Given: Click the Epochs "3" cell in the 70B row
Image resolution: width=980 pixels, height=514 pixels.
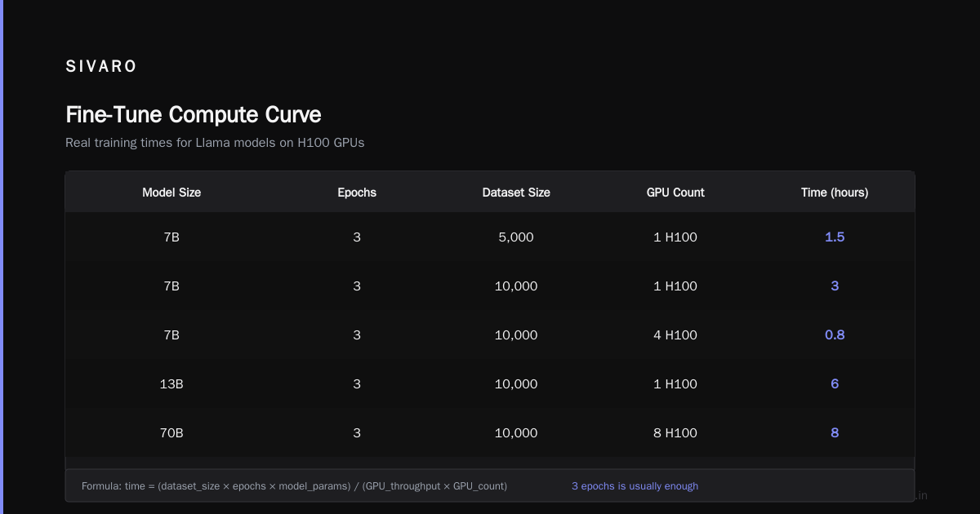Looking at the screenshot, I should (357, 433).
